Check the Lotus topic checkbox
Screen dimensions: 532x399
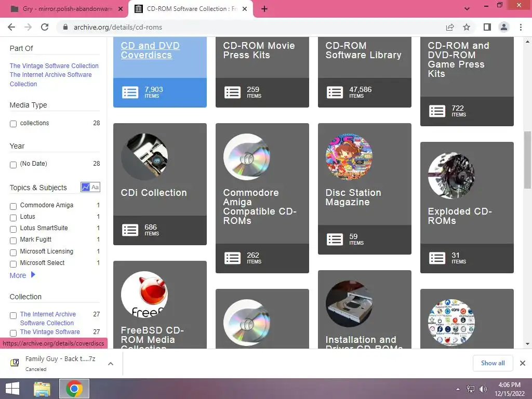(x=13, y=218)
